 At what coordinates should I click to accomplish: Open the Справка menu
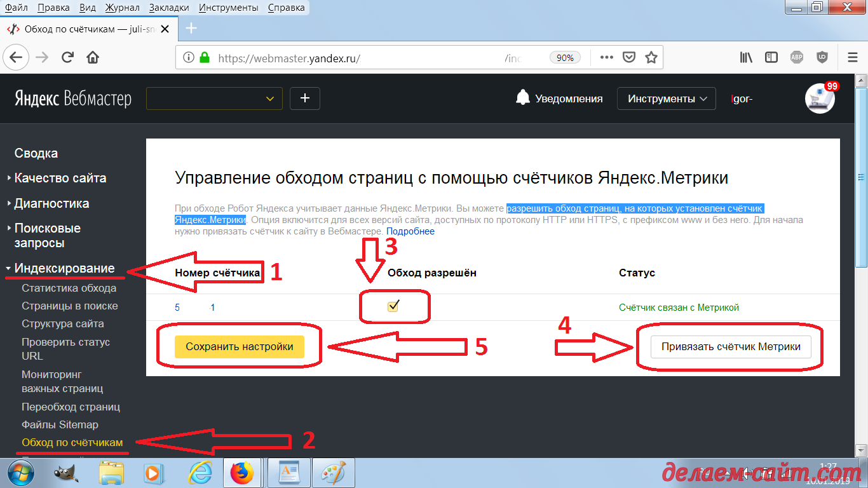(x=286, y=8)
